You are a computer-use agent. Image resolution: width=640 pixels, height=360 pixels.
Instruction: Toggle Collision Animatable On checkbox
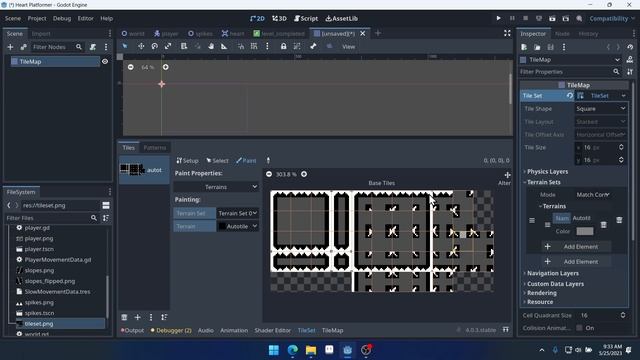click(x=579, y=328)
